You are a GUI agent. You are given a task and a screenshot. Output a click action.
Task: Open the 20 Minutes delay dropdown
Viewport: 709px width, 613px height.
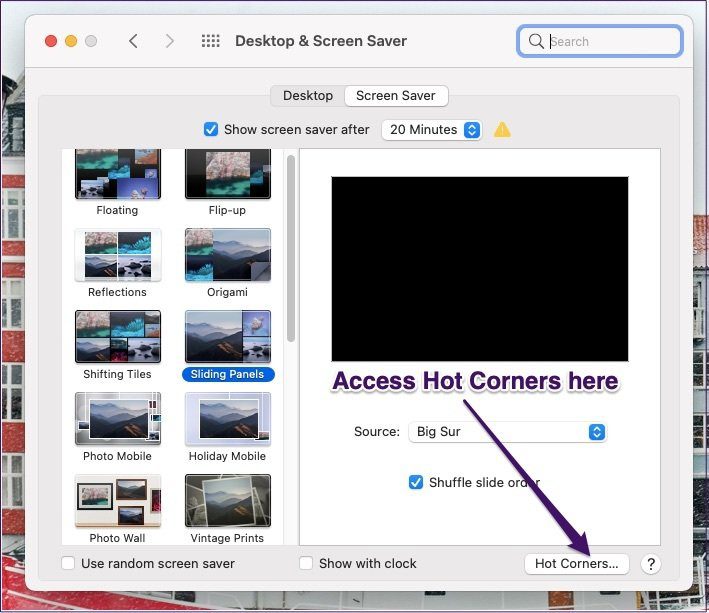(431, 130)
